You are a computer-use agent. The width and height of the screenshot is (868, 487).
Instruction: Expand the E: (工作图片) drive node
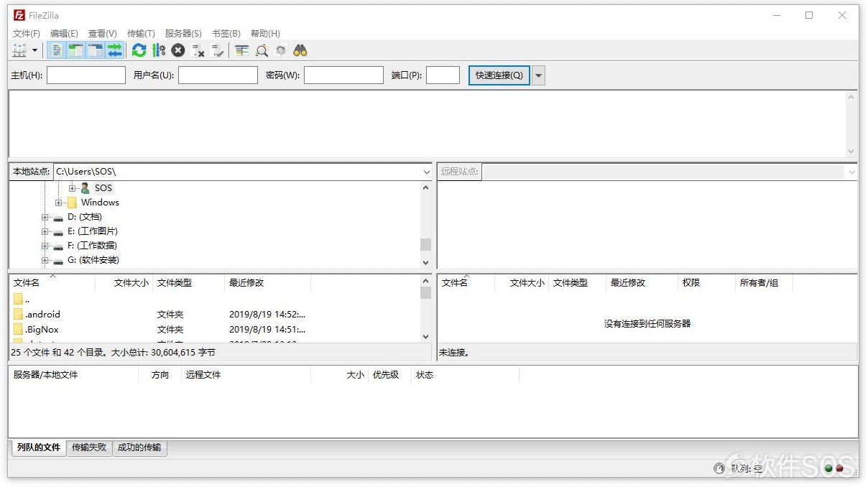click(45, 231)
